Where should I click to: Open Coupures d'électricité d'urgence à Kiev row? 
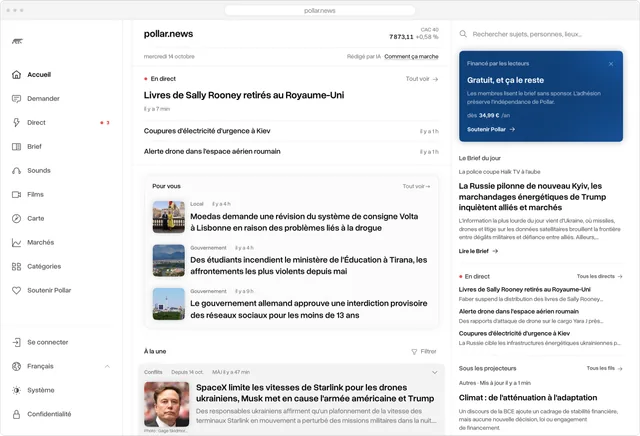[x=291, y=131]
